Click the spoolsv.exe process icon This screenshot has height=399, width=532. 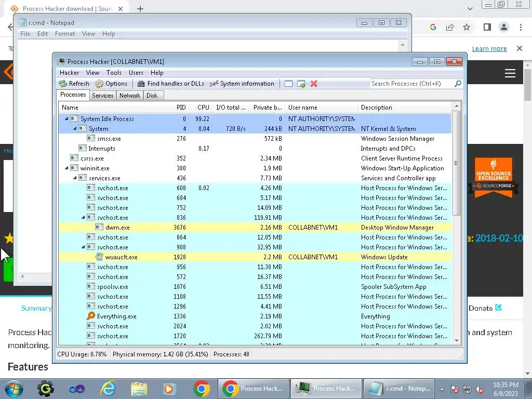90,286
